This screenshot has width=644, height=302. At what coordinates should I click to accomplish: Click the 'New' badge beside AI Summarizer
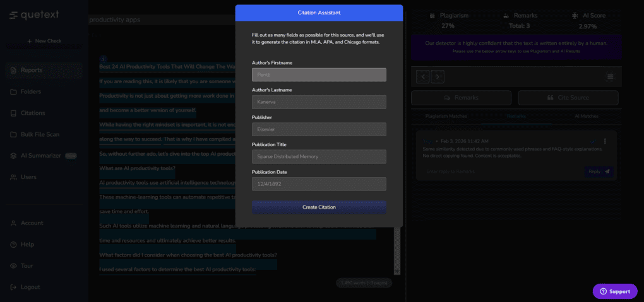[x=71, y=156]
